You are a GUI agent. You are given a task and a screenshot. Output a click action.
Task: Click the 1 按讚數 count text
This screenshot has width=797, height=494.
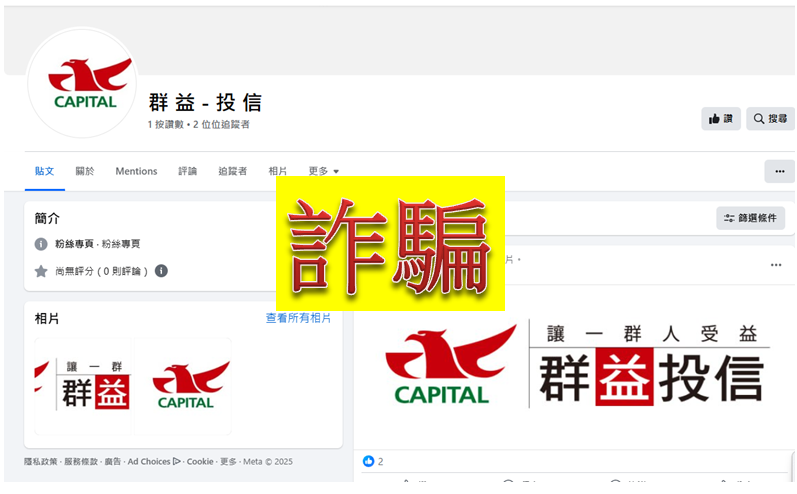166,125
